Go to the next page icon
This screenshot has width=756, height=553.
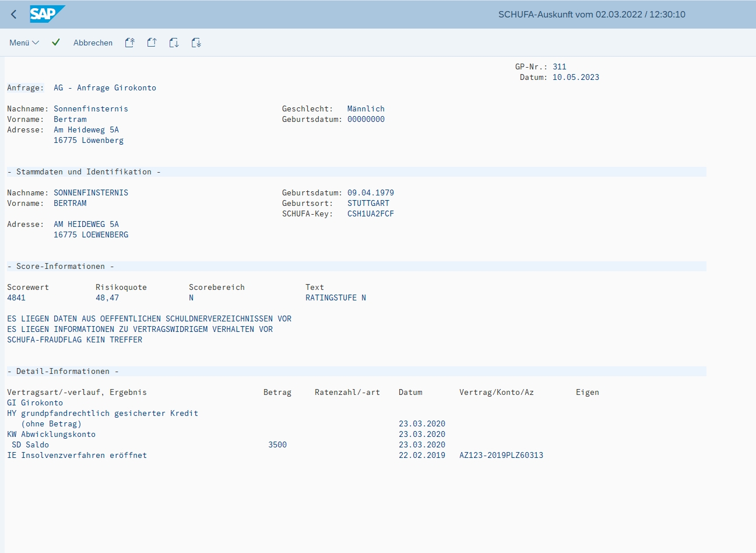click(174, 43)
